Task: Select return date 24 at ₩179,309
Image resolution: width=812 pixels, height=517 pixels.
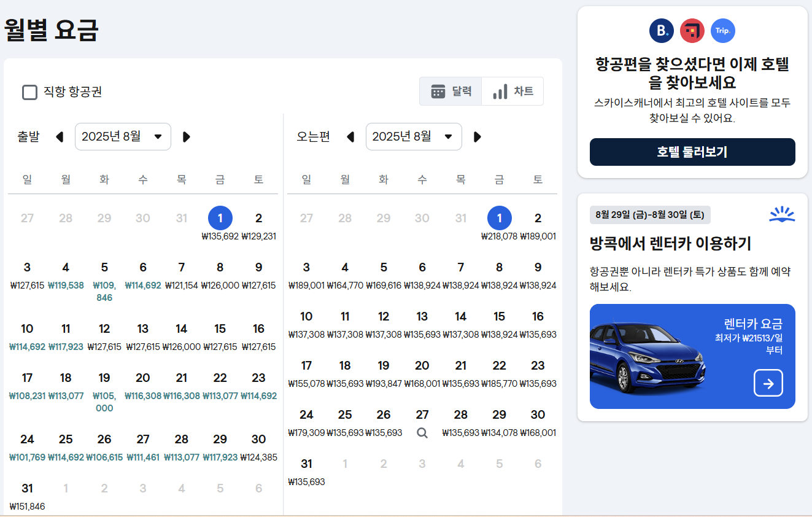Action: [306, 423]
